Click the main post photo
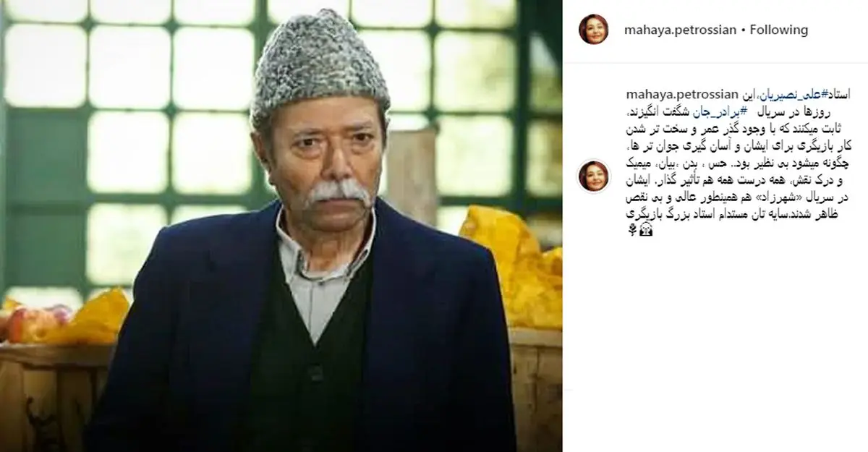This screenshot has height=452, width=868. click(281, 226)
